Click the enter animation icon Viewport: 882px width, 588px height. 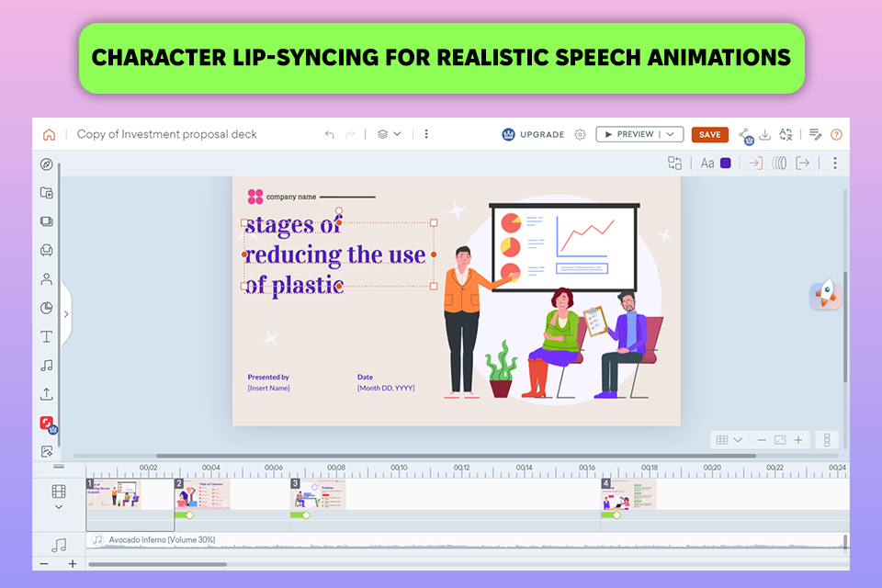tap(755, 164)
